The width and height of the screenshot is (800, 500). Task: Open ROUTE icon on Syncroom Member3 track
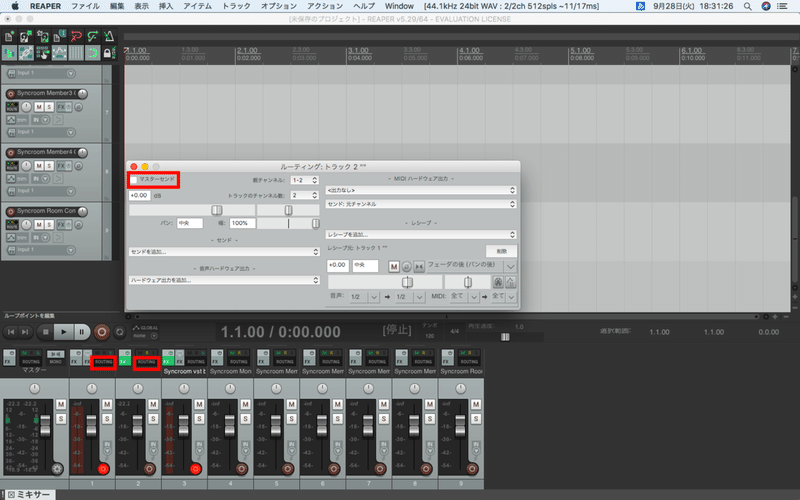point(12,107)
